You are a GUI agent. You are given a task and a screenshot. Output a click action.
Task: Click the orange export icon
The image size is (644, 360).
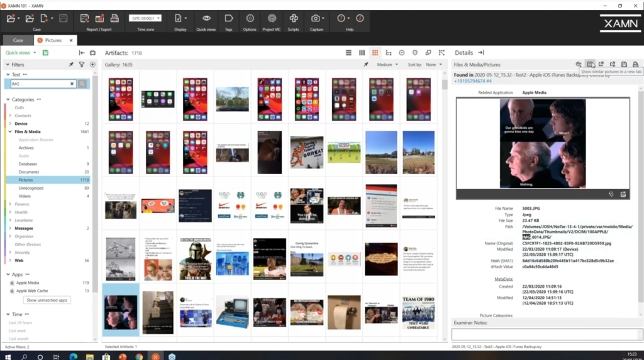99,18
